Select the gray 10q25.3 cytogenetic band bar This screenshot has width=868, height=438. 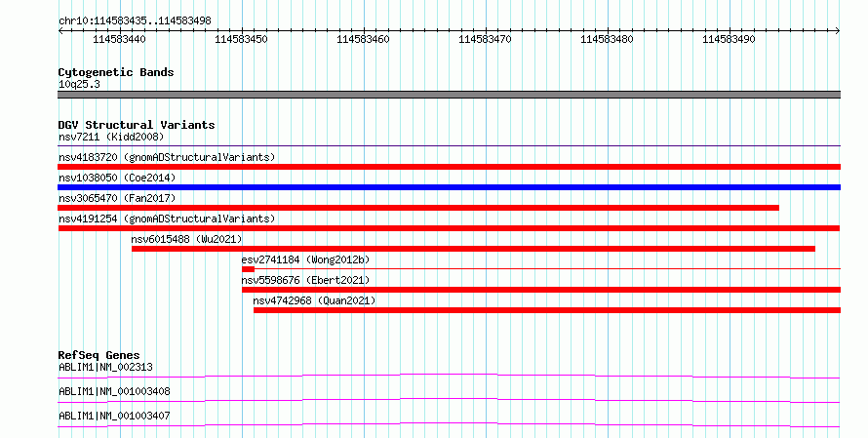[449, 95]
